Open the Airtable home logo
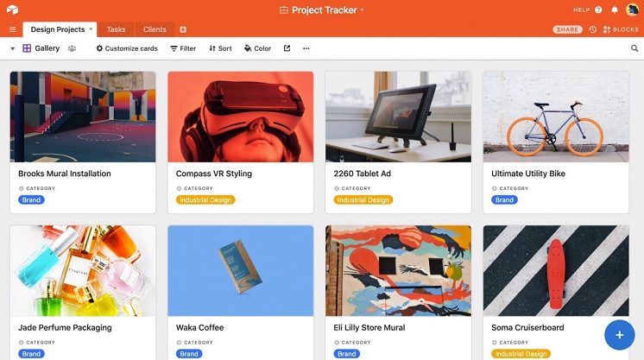 [x=12, y=9]
